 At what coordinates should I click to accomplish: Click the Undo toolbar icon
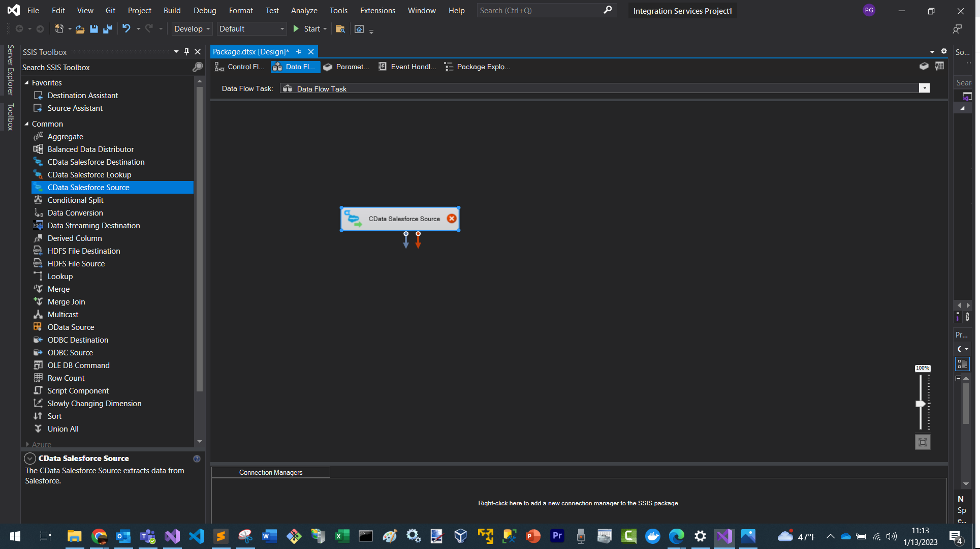(126, 29)
